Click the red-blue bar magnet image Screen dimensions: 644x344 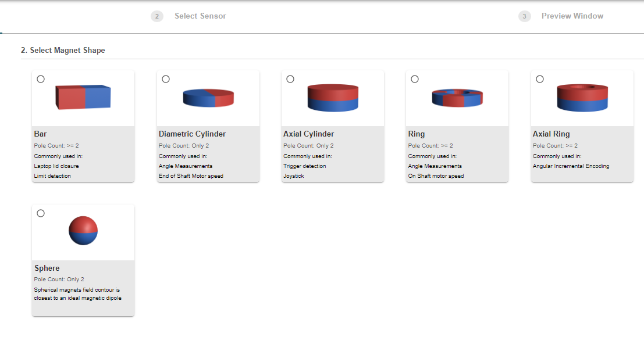(83, 97)
